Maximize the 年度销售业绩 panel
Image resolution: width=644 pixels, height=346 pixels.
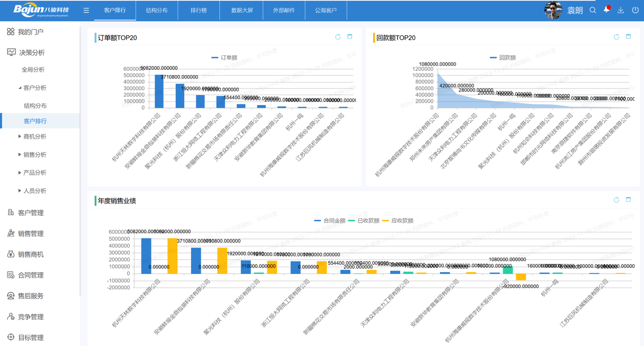tap(628, 200)
